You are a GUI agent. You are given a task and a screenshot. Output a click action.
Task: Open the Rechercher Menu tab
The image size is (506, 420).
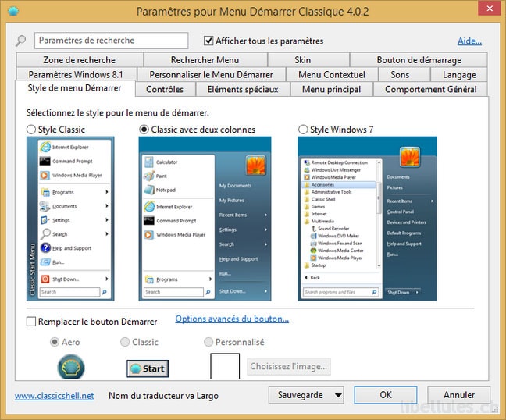(x=205, y=60)
